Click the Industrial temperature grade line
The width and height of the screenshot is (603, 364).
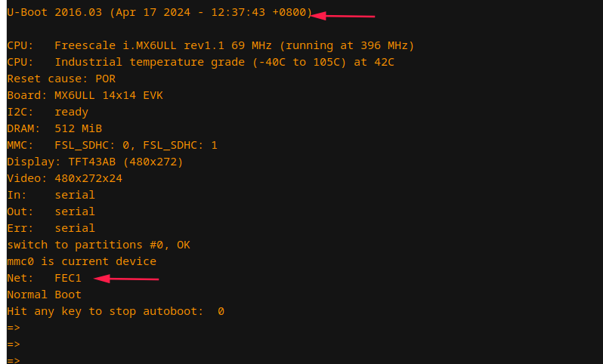201,62
